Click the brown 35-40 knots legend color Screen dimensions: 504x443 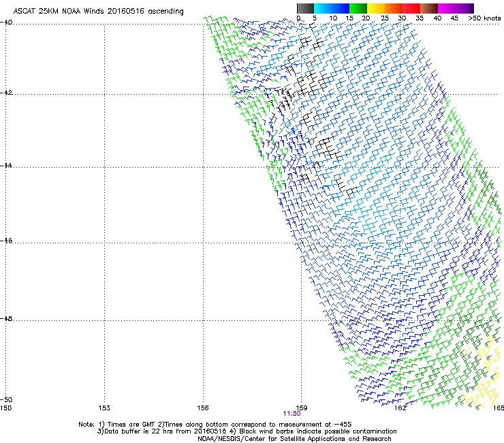tap(429, 8)
